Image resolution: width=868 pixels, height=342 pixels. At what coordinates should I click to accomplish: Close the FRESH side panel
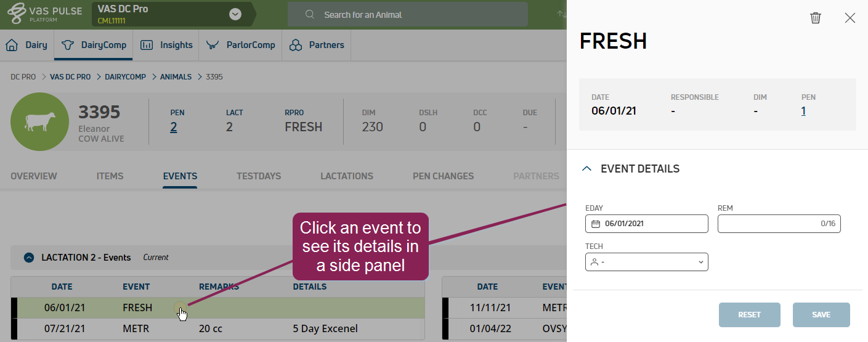(x=850, y=18)
